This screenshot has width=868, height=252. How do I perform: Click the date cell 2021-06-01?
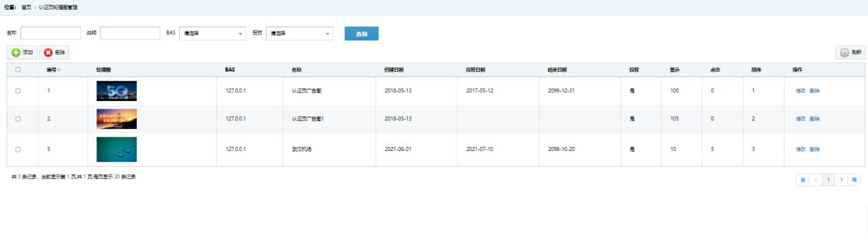point(398,149)
